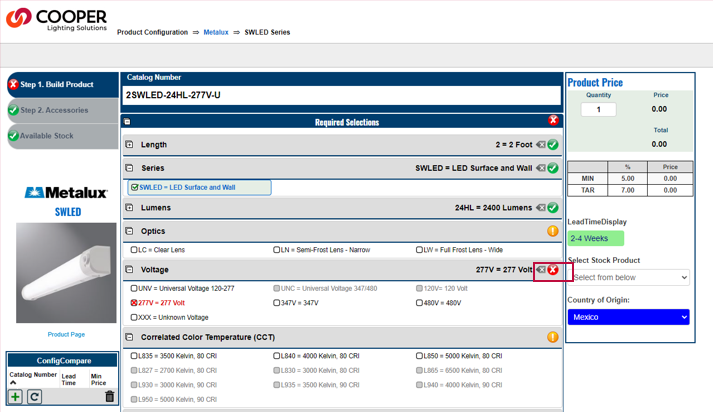The height and width of the screenshot is (412, 713).
Task: Click the Cooper Lighting Solutions logo
Action: point(56,20)
